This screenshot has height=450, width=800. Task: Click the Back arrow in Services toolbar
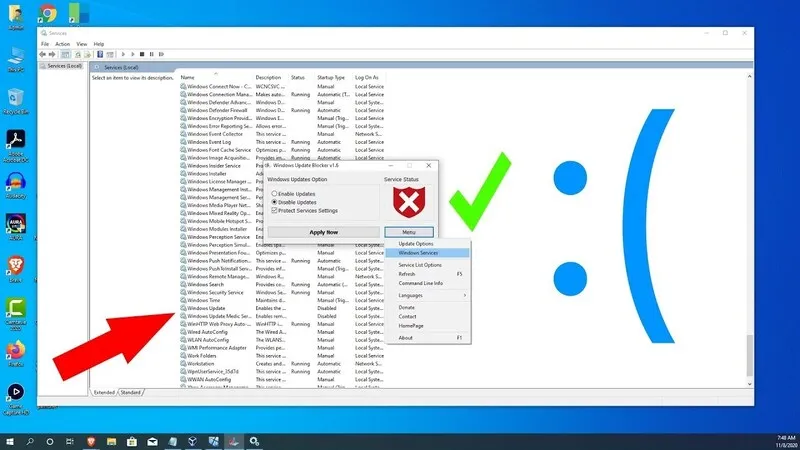tap(45, 53)
